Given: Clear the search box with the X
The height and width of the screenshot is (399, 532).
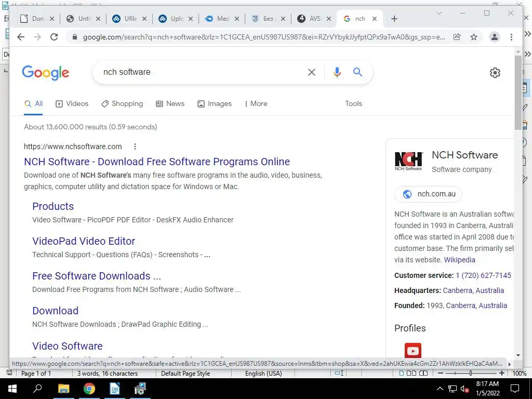Looking at the screenshot, I should (x=312, y=72).
